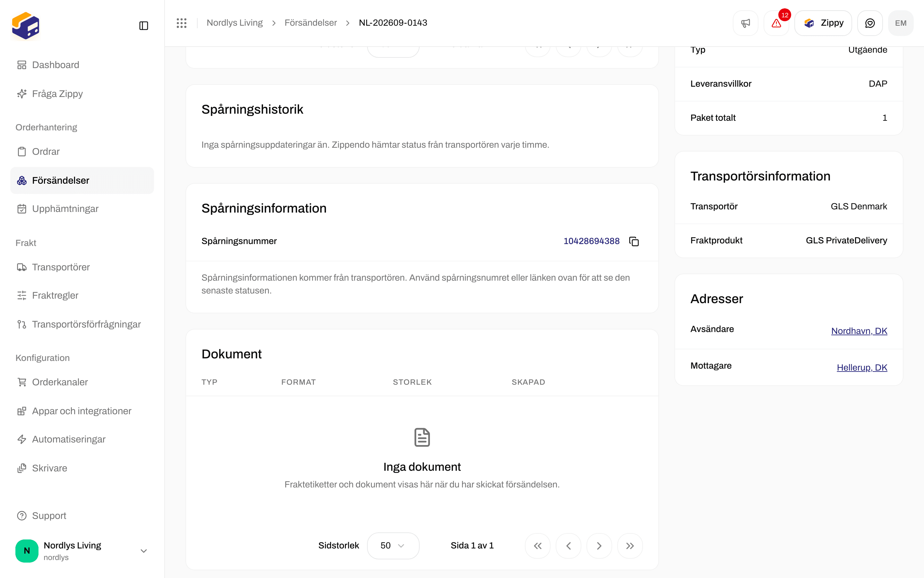Go to first page in Dokument pagination

(538, 546)
